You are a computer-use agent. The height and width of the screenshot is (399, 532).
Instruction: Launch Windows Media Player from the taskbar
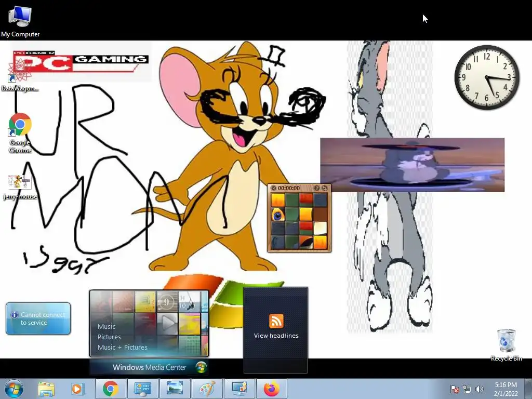[77, 389]
